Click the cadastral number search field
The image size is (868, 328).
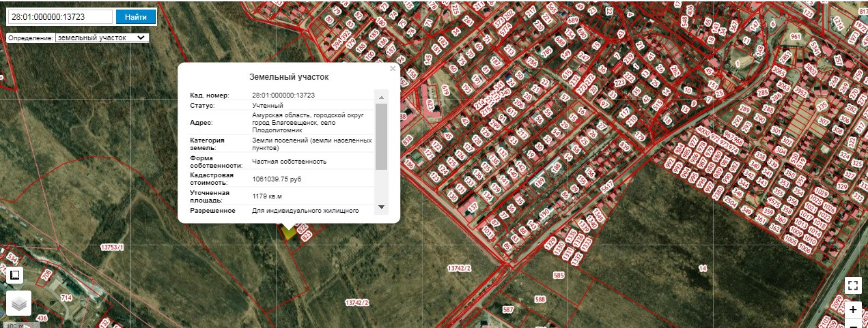[x=60, y=16]
